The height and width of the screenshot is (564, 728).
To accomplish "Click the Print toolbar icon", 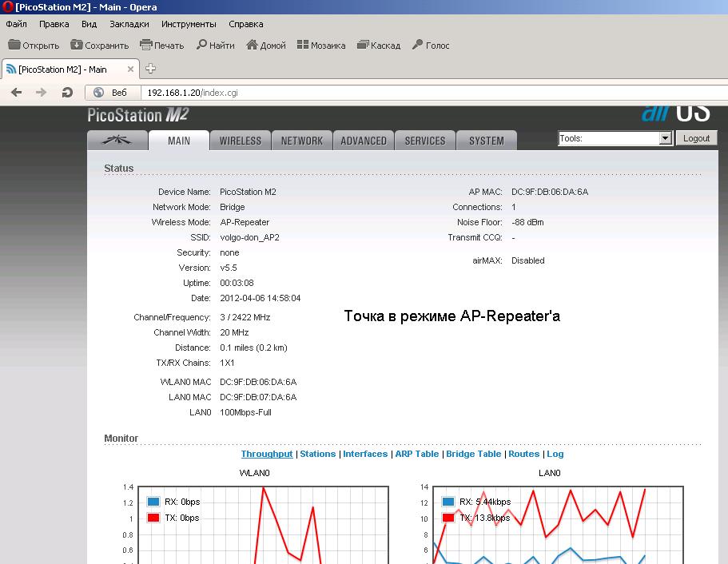I will tap(145, 45).
